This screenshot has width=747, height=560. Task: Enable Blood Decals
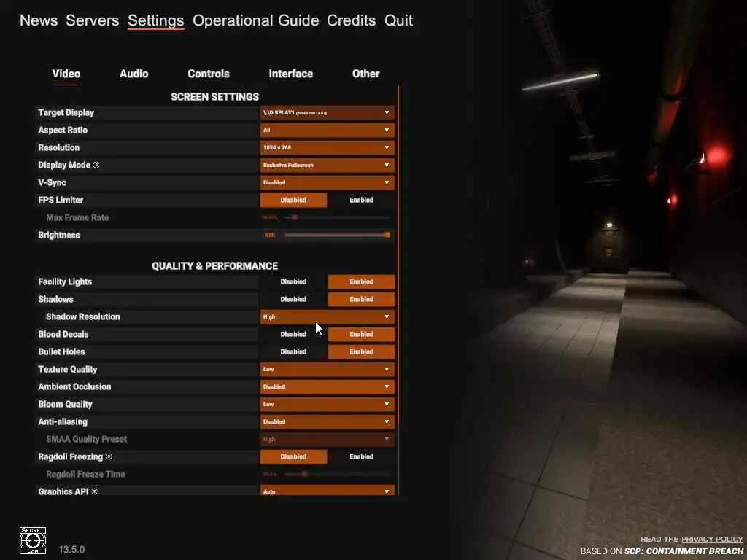pyautogui.click(x=361, y=334)
